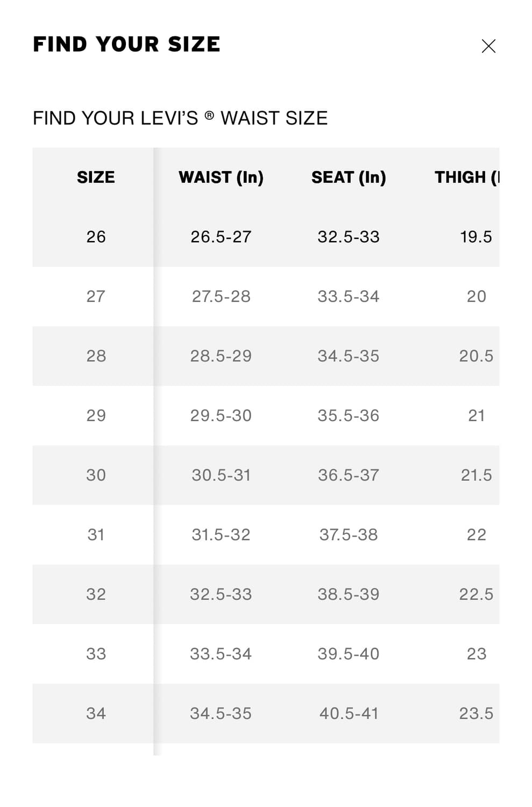Select size 28 in the size column
This screenshot has width=532, height=807.
coord(96,356)
